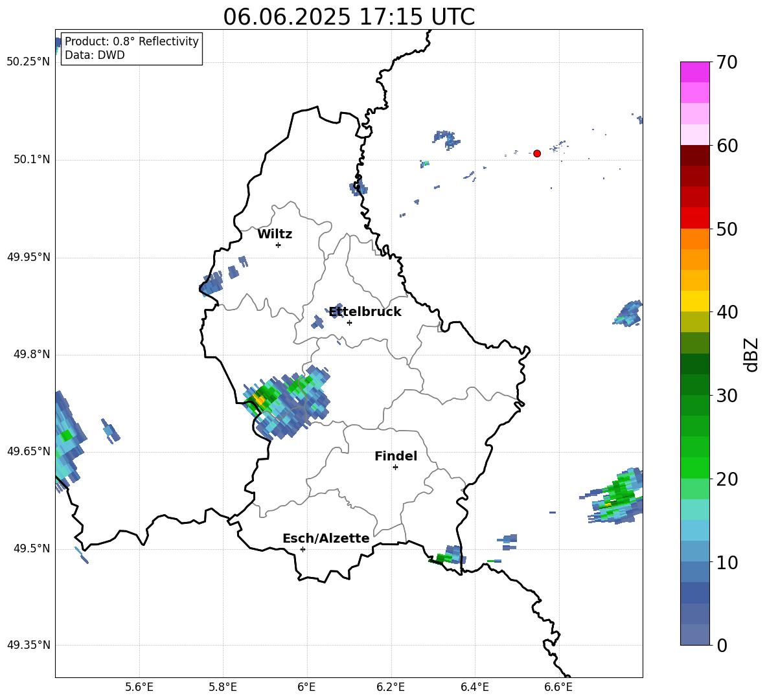Click the Esch/Alzette station cross marker
Image resolution: width=767 pixels, height=700 pixels.
point(303,549)
